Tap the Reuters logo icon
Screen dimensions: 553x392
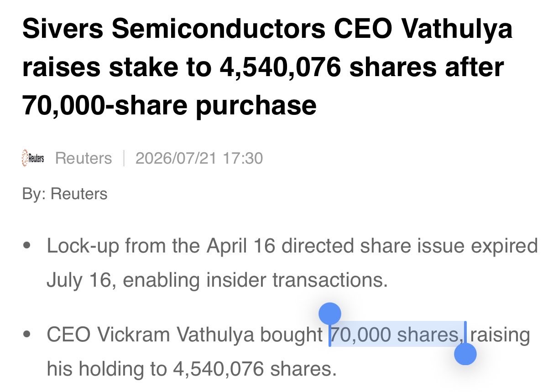(x=33, y=159)
